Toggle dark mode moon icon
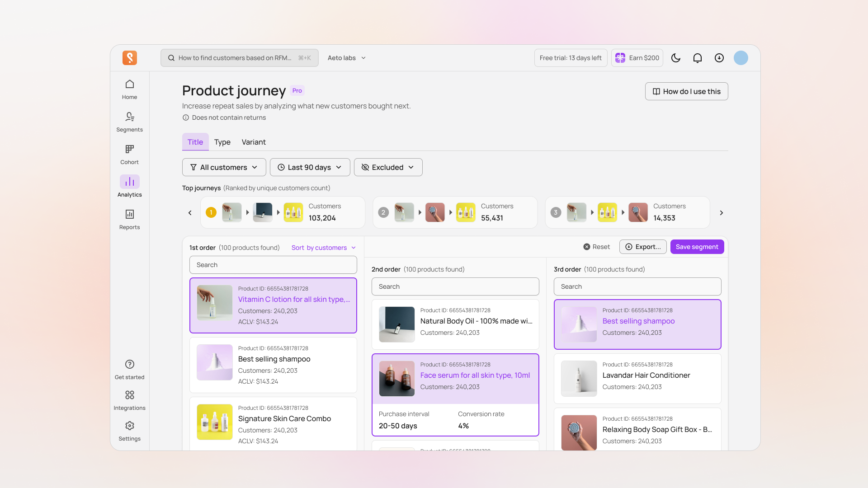 [676, 58]
